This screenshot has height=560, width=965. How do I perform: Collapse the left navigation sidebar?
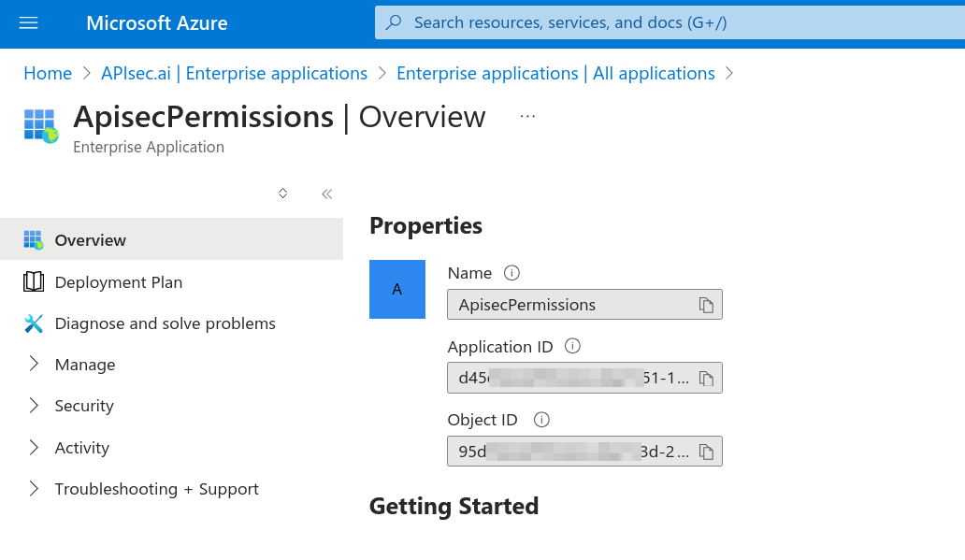[326, 194]
